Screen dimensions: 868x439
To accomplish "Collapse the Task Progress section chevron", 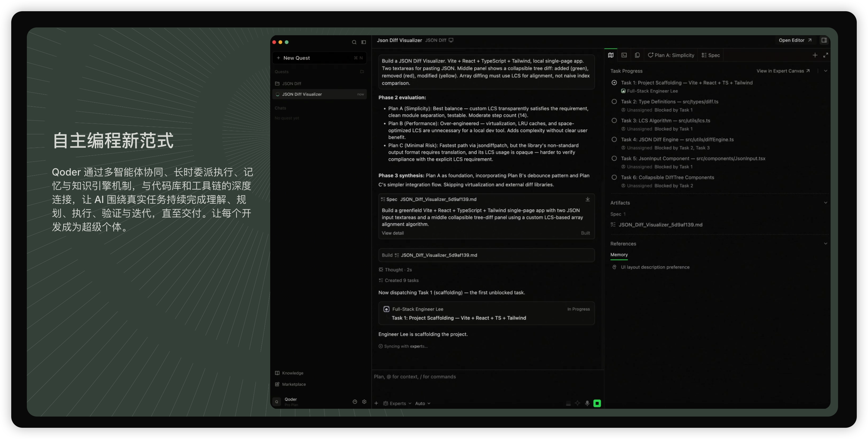I will (x=826, y=71).
